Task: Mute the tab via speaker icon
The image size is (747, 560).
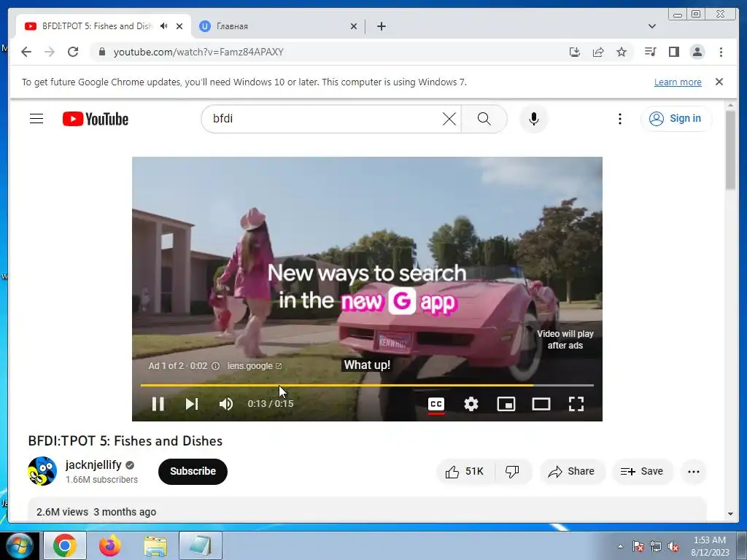Action: (164, 26)
